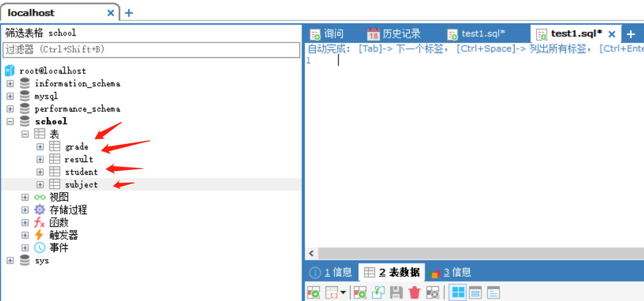Click the sys database icon
Viewport: 644px width, 301px height.
(x=25, y=260)
